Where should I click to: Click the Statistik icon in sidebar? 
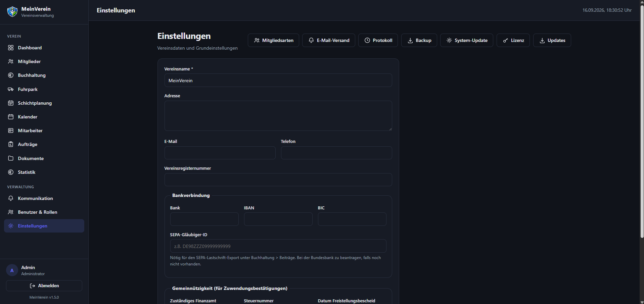(11, 172)
